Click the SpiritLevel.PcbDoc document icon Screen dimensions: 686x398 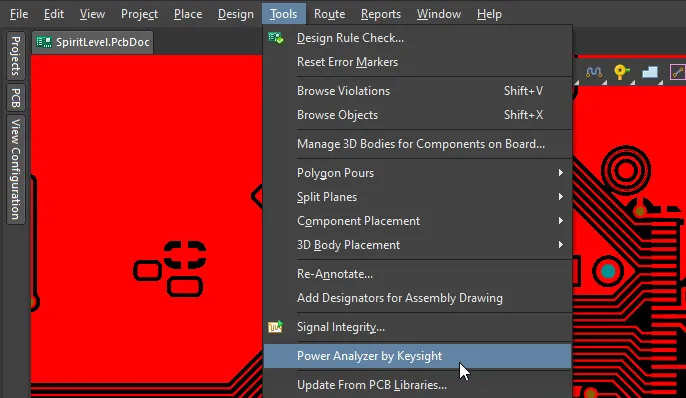[44, 42]
